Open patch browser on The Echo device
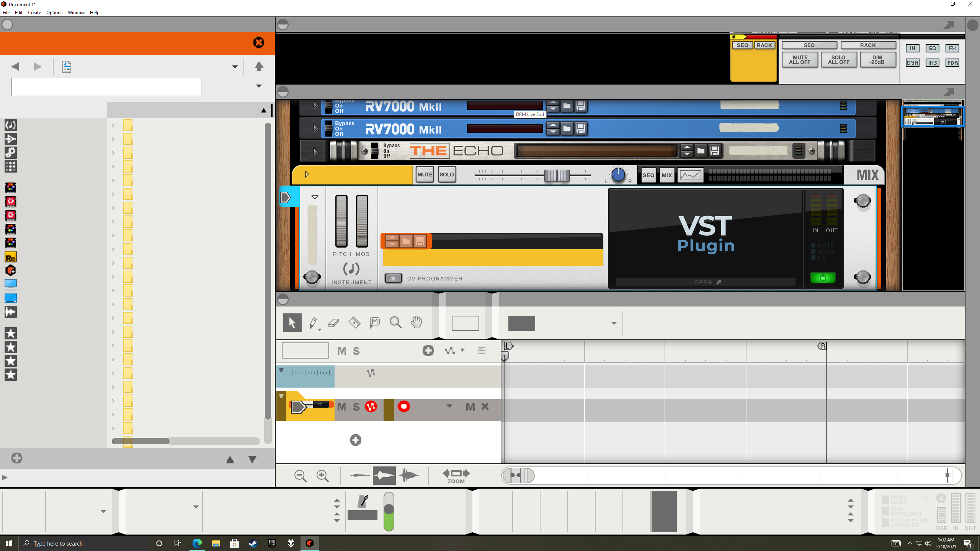This screenshot has width=980, height=551. pos(701,151)
